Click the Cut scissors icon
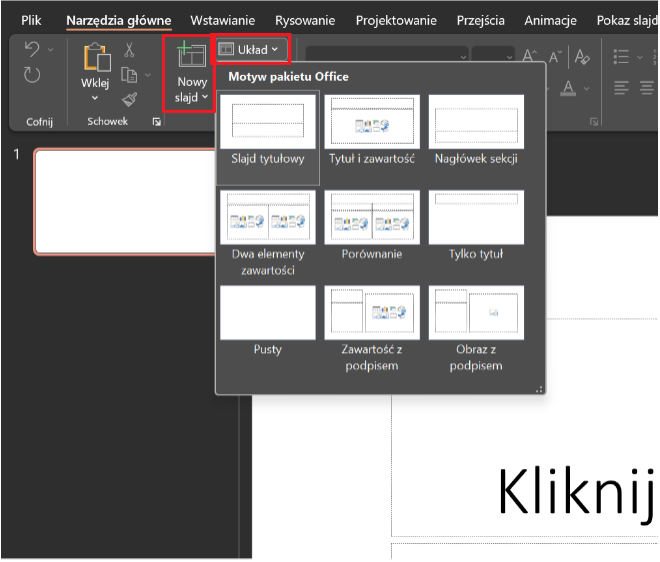 point(130,49)
